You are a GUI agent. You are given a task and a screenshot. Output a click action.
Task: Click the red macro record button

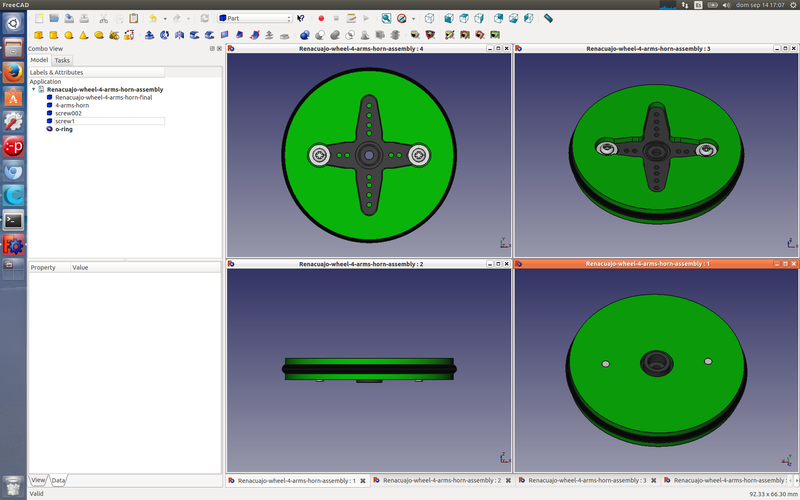point(321,18)
